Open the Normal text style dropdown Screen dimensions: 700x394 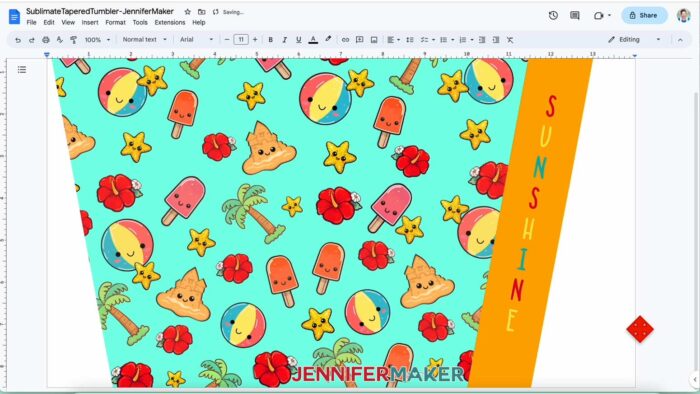[144, 40]
